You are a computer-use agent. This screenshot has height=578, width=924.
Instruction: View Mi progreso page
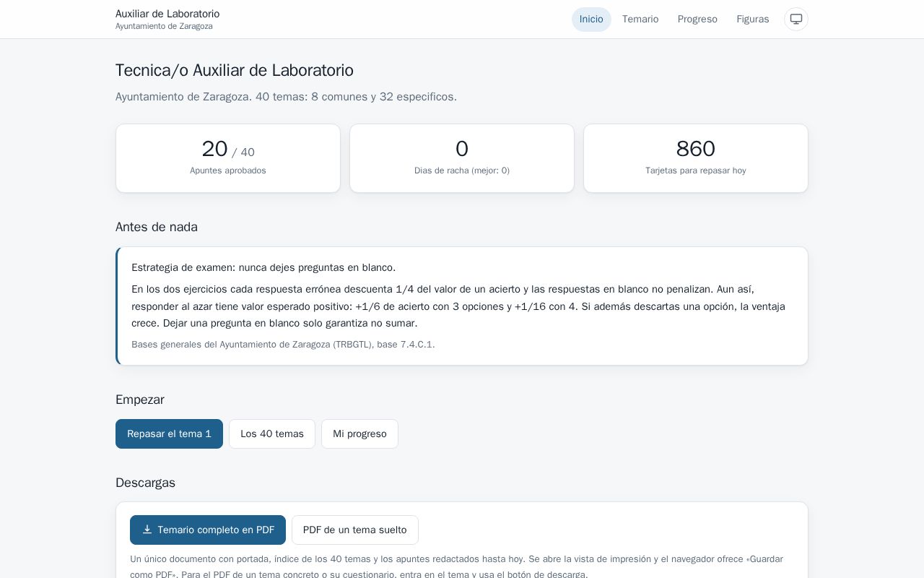[x=359, y=434]
